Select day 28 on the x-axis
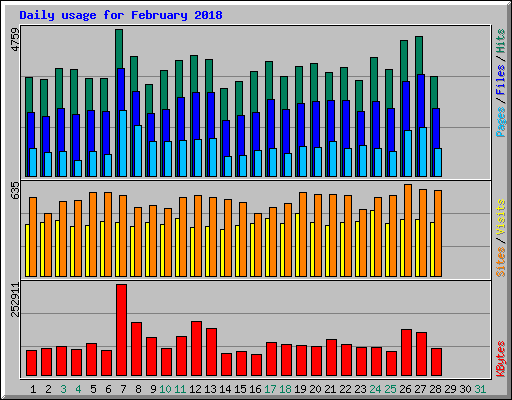Viewport: 512px width, 400px height. coord(435,389)
